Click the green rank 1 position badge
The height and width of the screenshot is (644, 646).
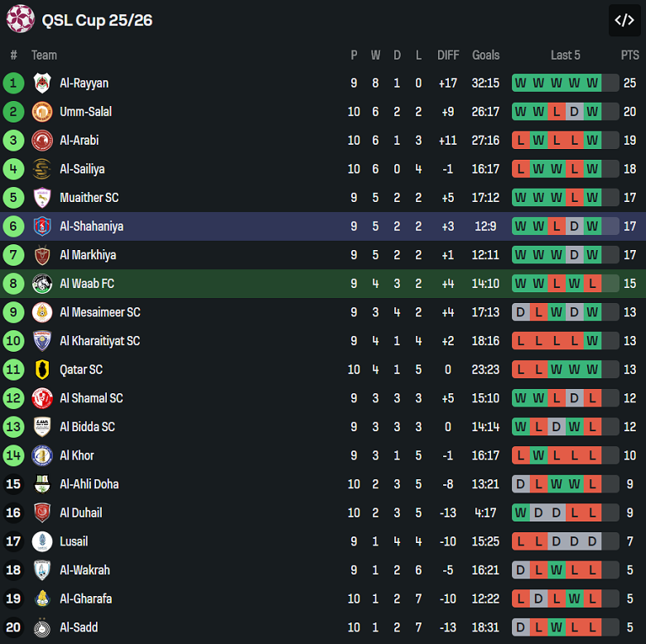[x=13, y=83]
